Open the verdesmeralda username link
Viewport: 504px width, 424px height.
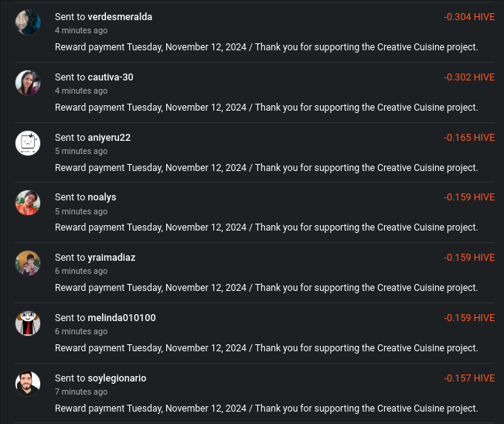[120, 17]
